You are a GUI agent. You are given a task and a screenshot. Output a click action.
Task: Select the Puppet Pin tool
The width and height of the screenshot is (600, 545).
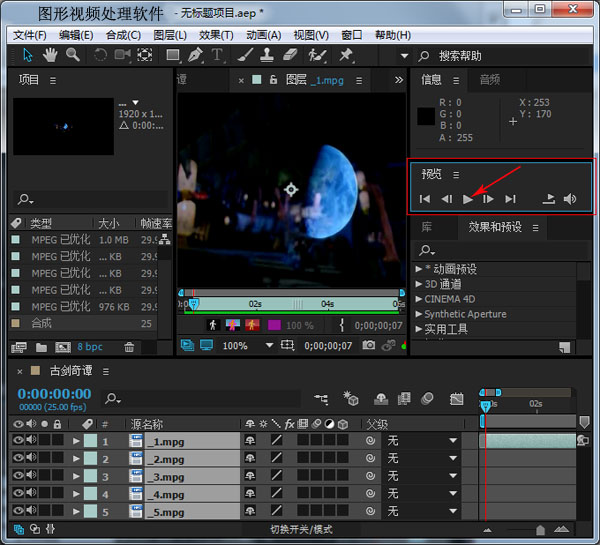click(x=346, y=55)
